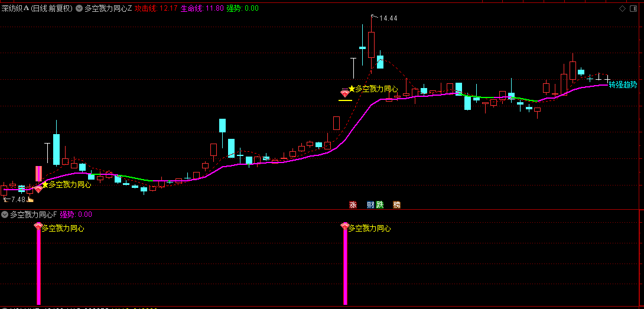Click the second 多空戮力同心 label in sub-chart
The width and height of the screenshot is (644, 309).
click(369, 229)
